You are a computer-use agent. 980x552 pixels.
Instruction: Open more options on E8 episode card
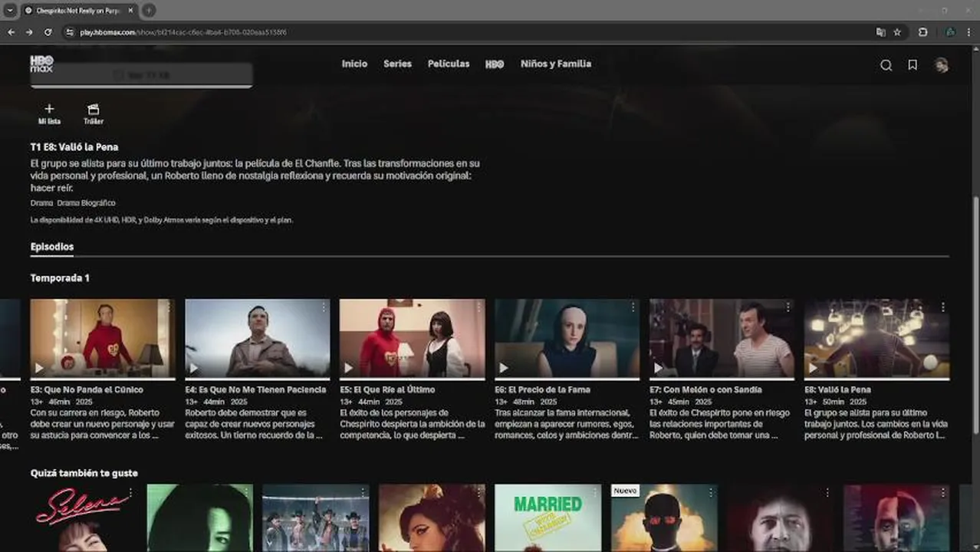[942, 307]
